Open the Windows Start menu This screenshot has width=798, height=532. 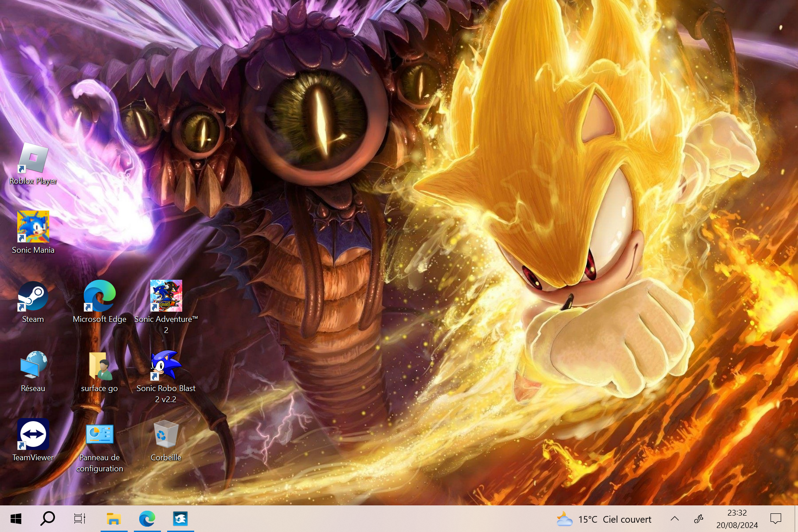[x=16, y=519]
